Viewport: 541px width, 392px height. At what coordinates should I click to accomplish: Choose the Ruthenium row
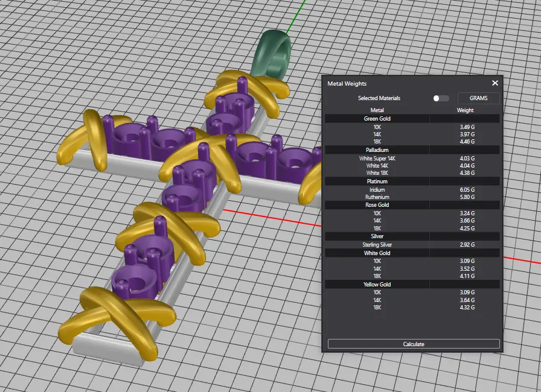pyautogui.click(x=377, y=197)
